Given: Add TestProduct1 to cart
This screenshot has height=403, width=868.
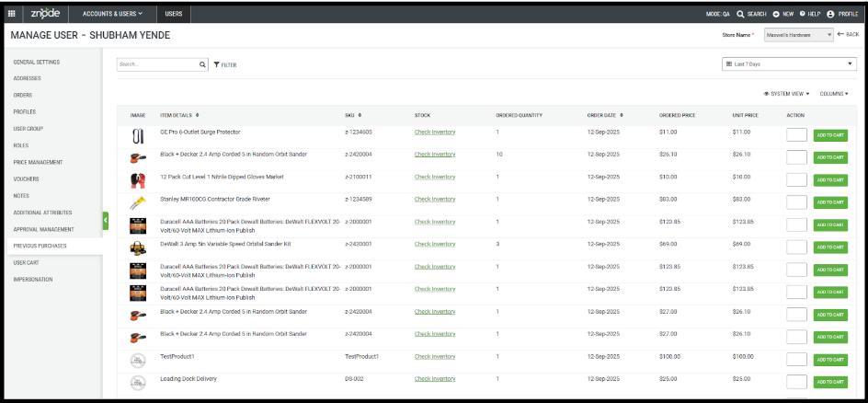Looking at the screenshot, I should 830,360.
